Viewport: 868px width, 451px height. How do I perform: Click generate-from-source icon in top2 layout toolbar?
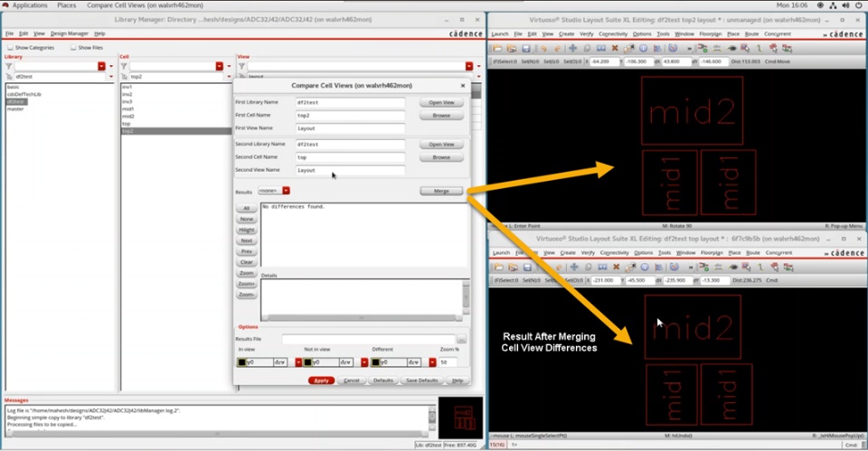[x=703, y=48]
